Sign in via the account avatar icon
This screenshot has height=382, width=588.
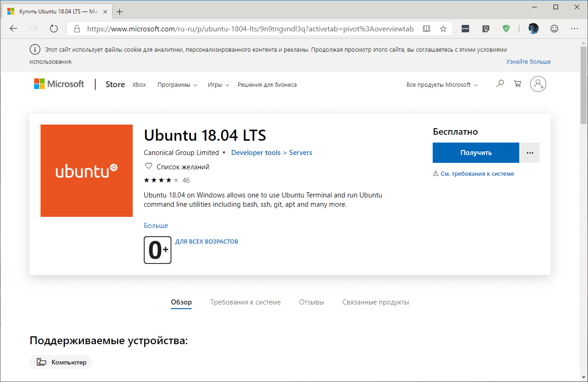[538, 84]
